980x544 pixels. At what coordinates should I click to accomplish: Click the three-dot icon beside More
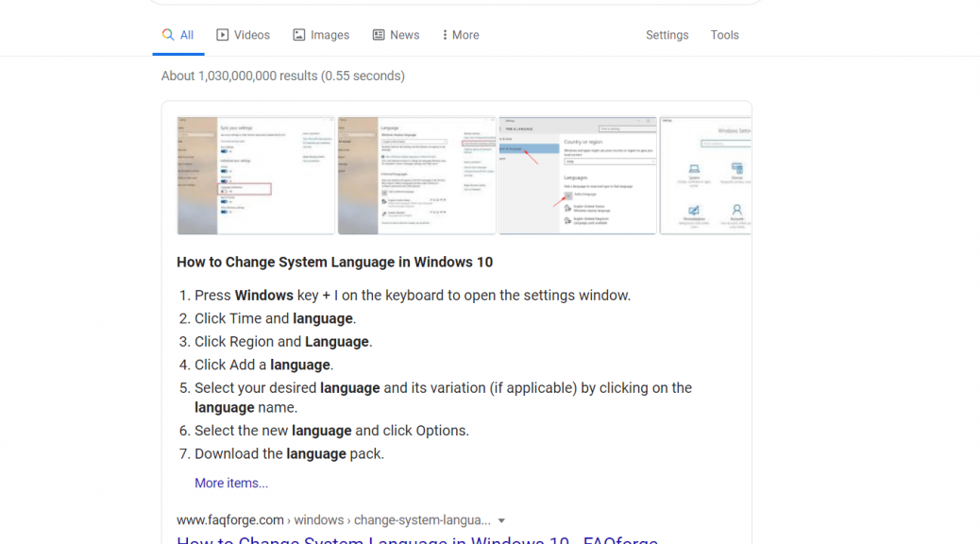click(445, 35)
